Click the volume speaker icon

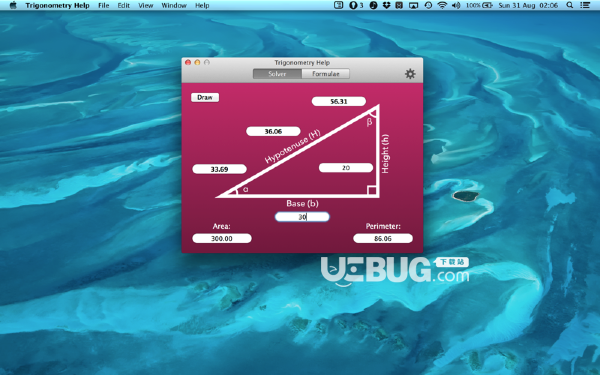pos(456,5)
